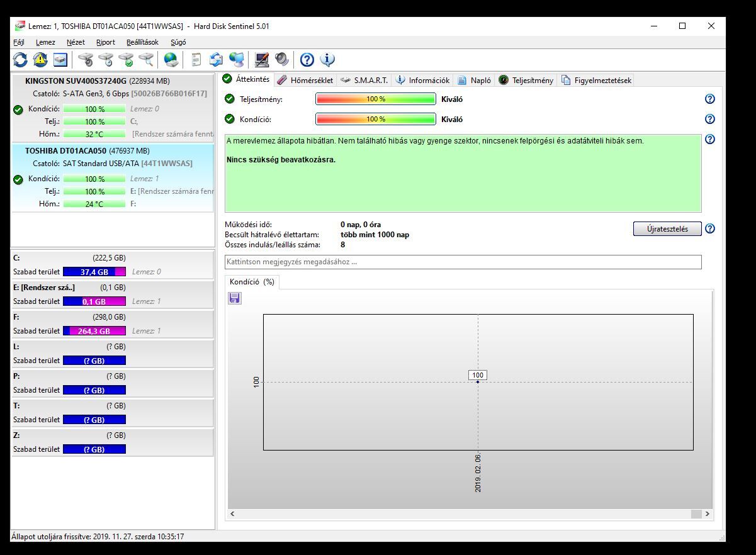Viewport: 756px width, 555px height.
Task: Click the 2019. 02. 06. chart date label
Action: [478, 473]
